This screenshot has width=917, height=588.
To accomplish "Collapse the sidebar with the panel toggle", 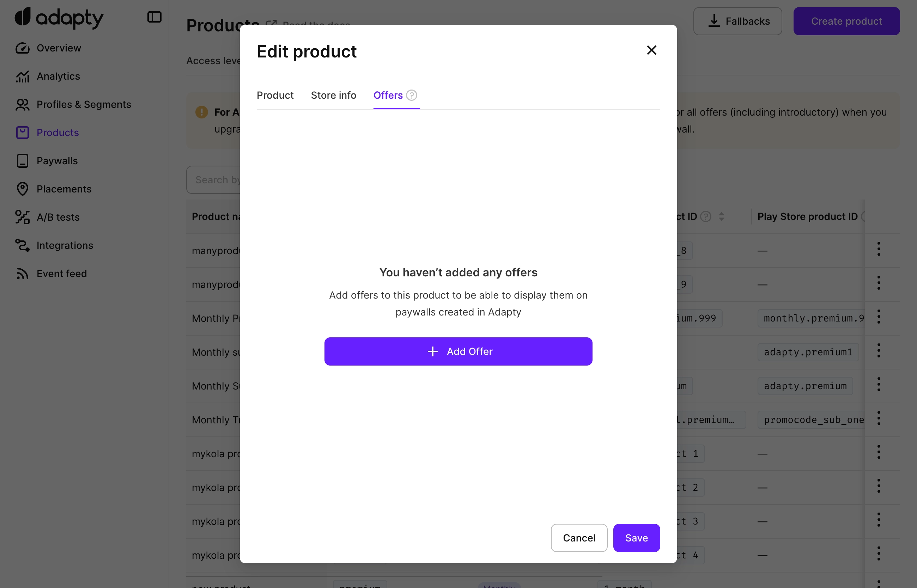I will point(154,17).
